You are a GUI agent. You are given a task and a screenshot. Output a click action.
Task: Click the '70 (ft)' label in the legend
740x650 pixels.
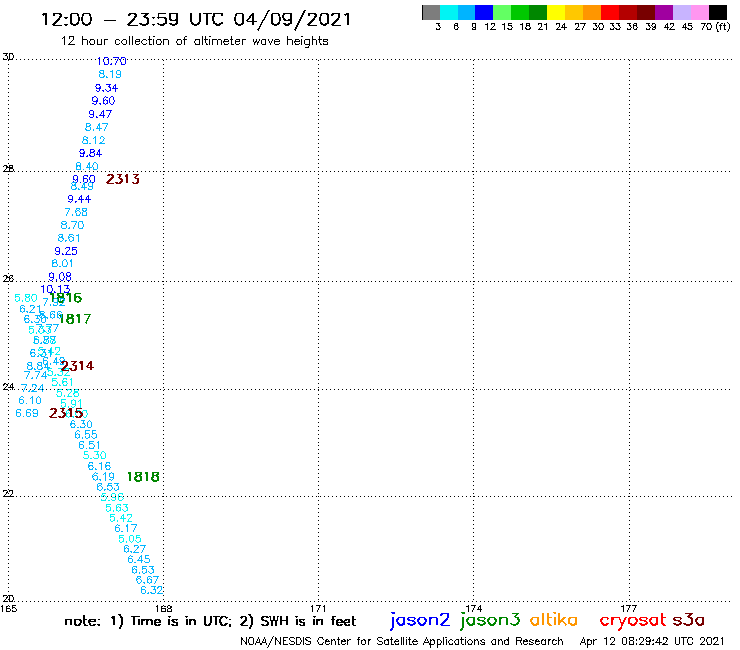coord(715,27)
